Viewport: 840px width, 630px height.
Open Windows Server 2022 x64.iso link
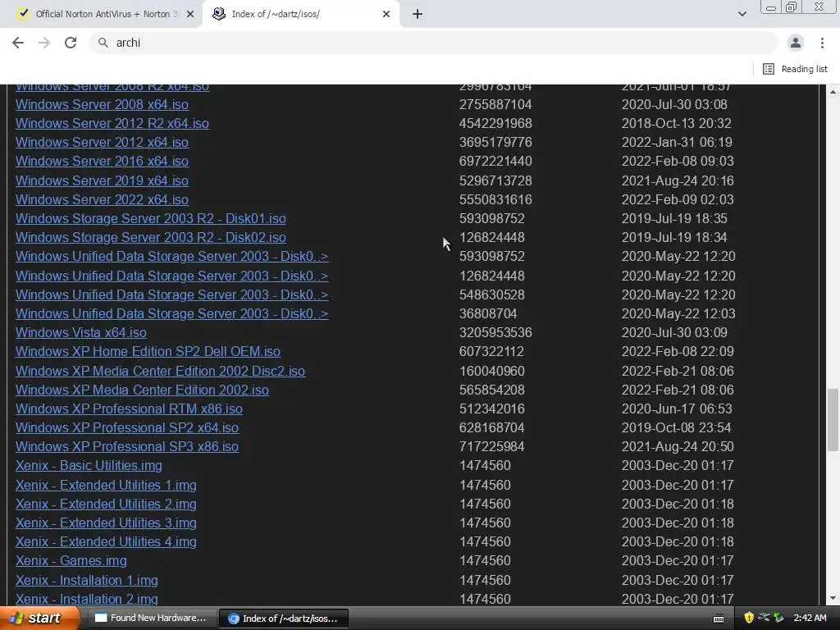[x=102, y=200]
